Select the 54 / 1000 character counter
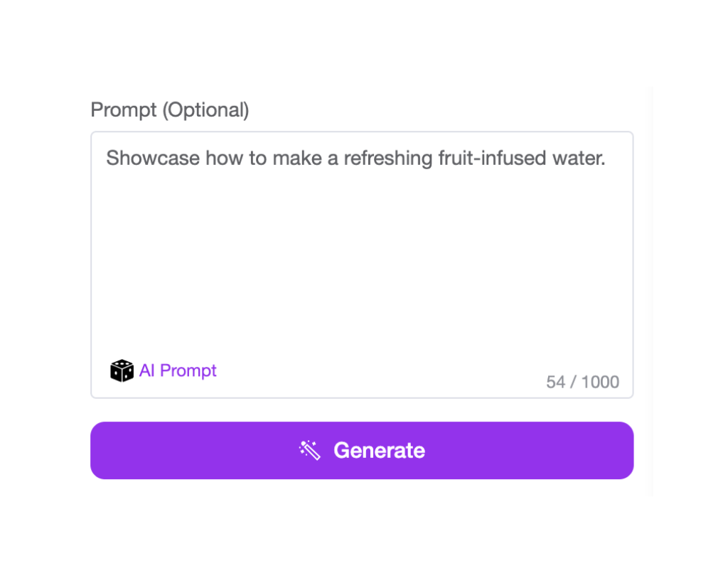The image size is (728, 583). tap(583, 382)
